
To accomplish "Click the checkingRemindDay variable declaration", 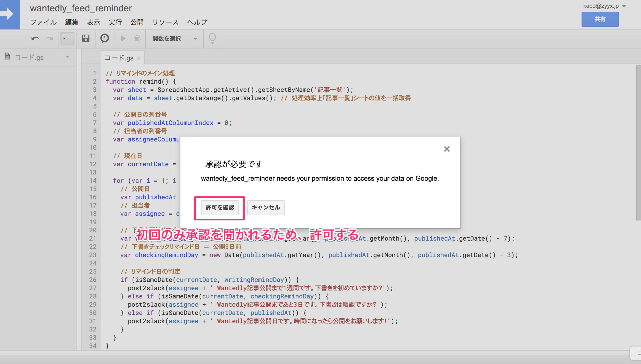I will [167, 255].
